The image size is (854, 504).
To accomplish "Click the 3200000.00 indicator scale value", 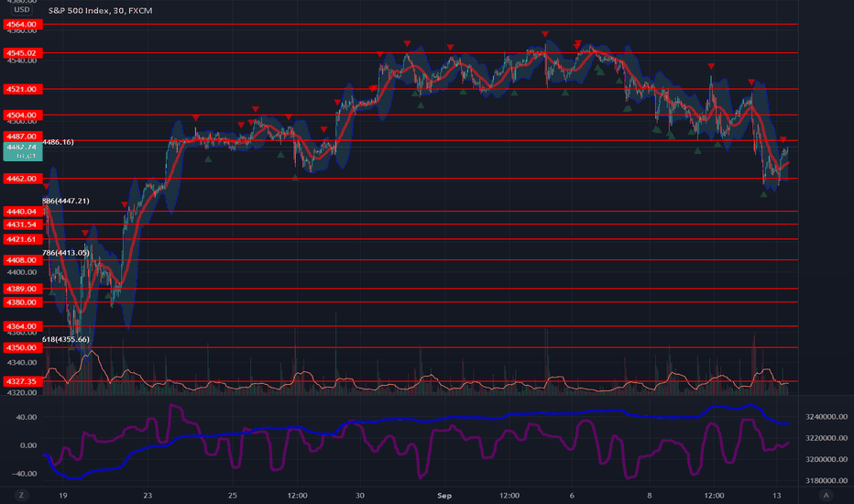I will pyautogui.click(x=827, y=459).
